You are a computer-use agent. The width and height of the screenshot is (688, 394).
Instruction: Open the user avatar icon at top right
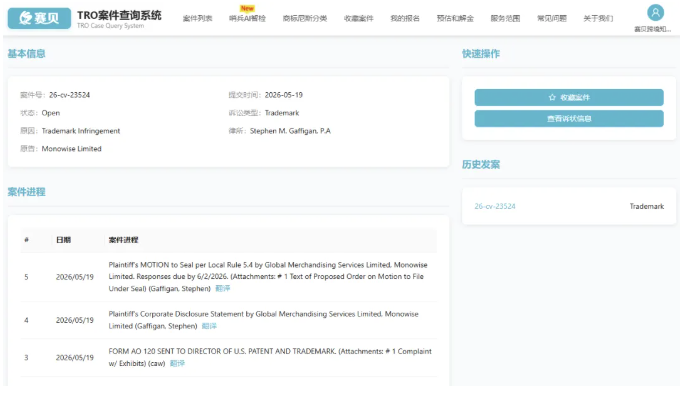[655, 12]
